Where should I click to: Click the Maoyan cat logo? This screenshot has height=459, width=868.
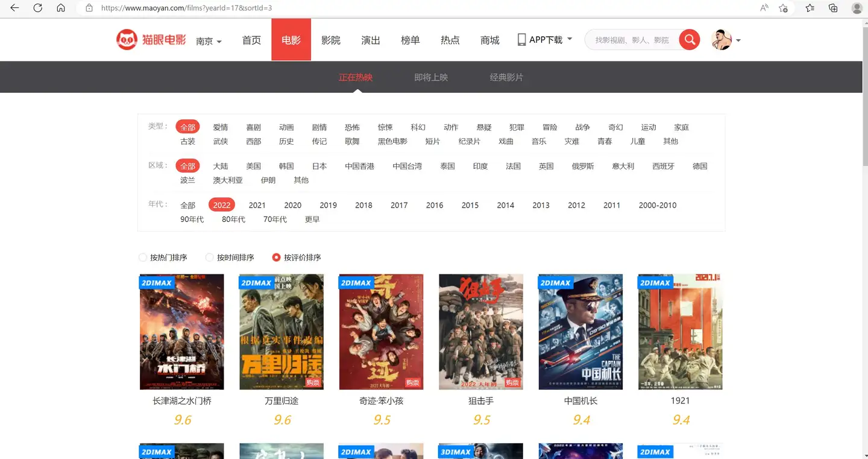151,40
